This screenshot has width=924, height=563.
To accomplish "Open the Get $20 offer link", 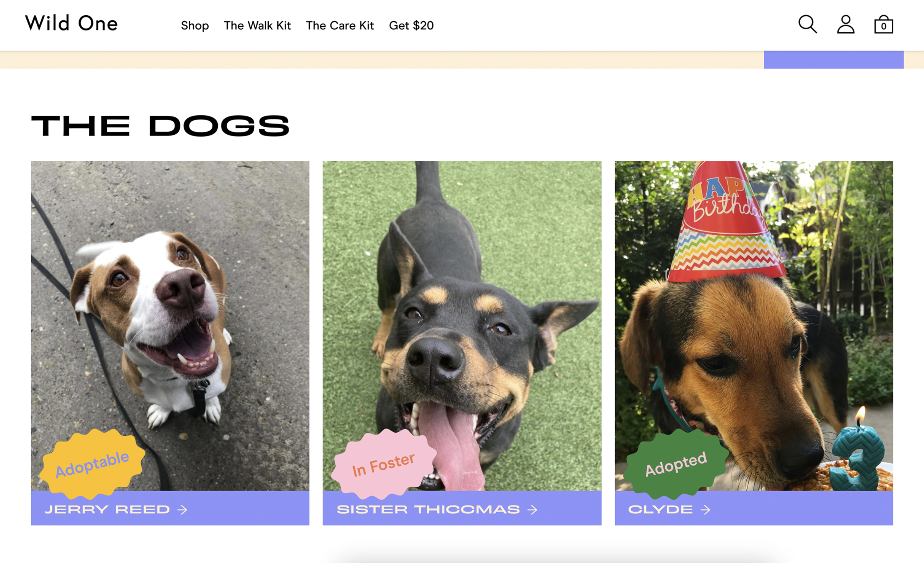I will pos(411,26).
